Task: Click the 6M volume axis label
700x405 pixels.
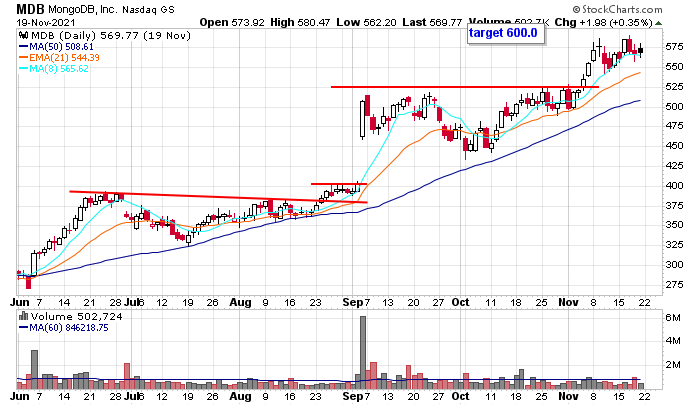Action: pyautogui.click(x=673, y=317)
